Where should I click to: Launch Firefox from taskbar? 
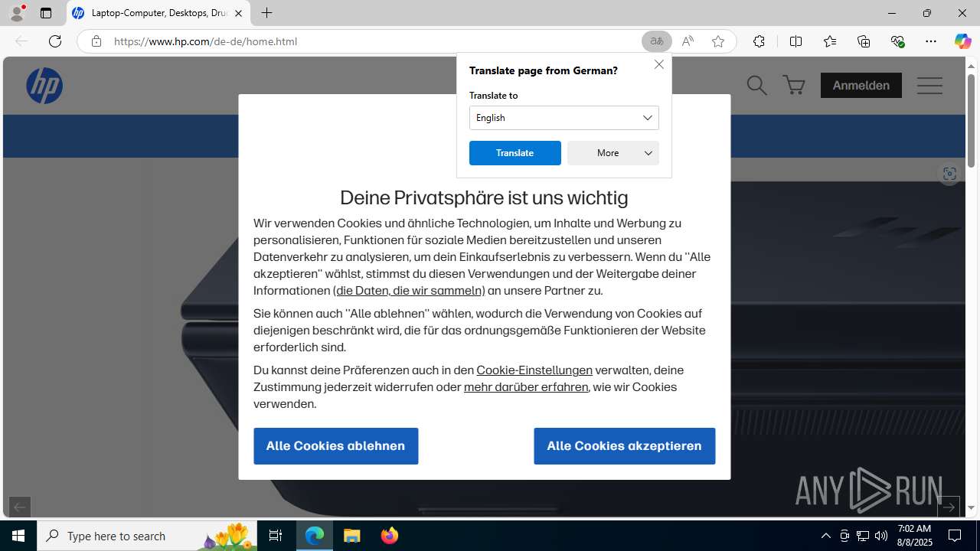(x=390, y=536)
